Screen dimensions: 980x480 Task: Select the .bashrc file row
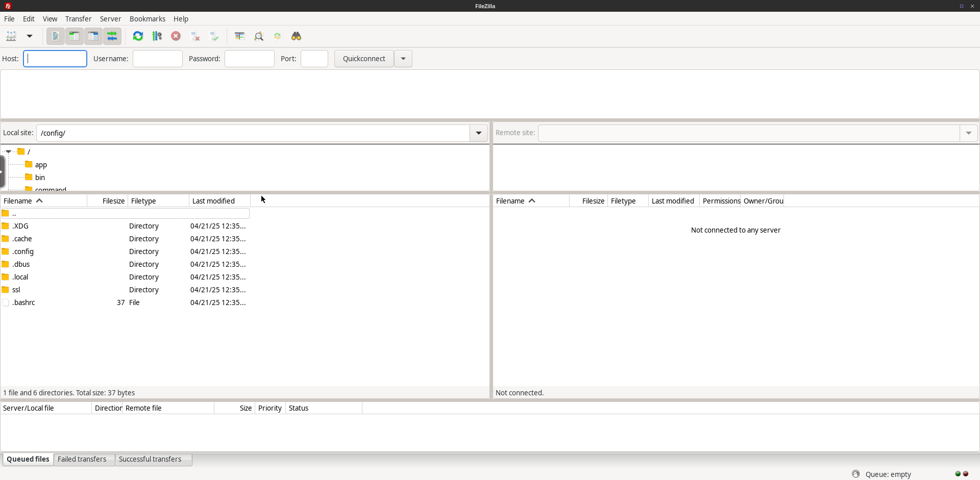pos(125,302)
